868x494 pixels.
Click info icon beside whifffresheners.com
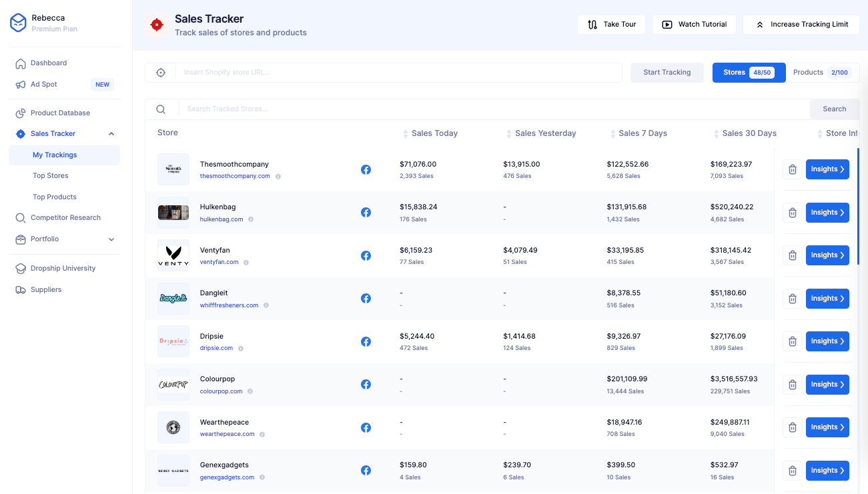pos(266,305)
